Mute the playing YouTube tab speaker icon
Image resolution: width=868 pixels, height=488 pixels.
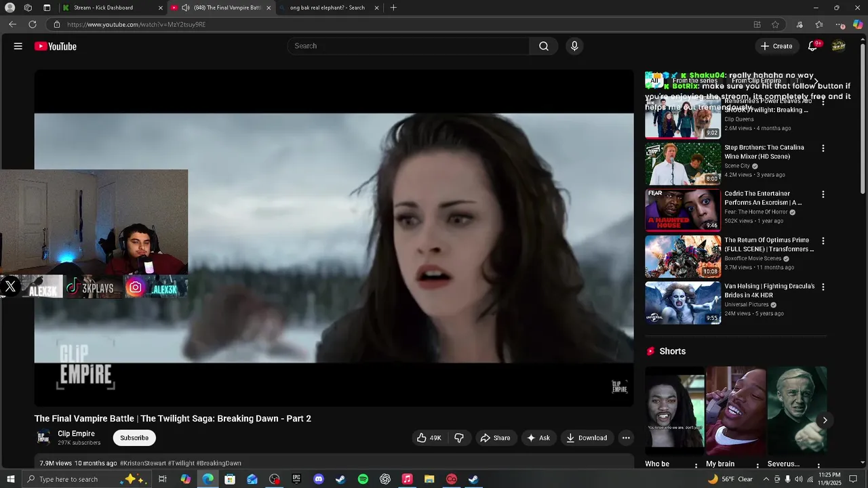point(186,7)
